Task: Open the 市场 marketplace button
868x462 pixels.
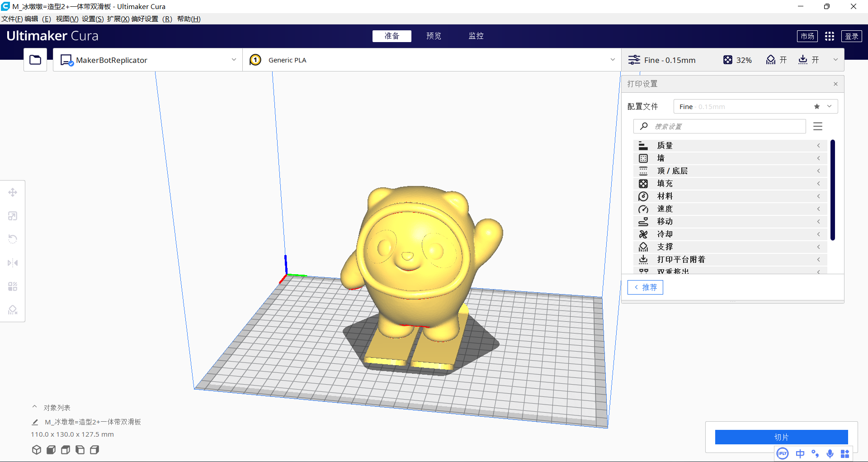Action: pyautogui.click(x=807, y=36)
